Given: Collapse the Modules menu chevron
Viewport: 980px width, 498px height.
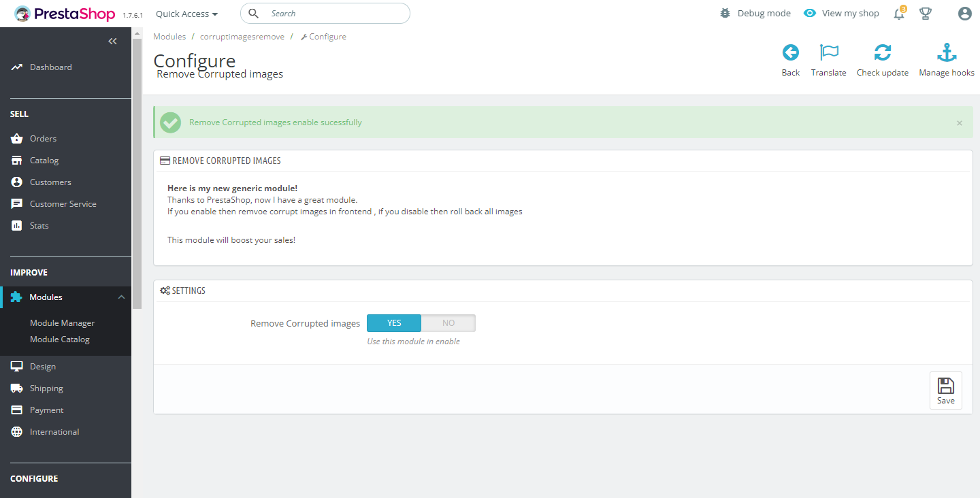Looking at the screenshot, I should 122,297.
